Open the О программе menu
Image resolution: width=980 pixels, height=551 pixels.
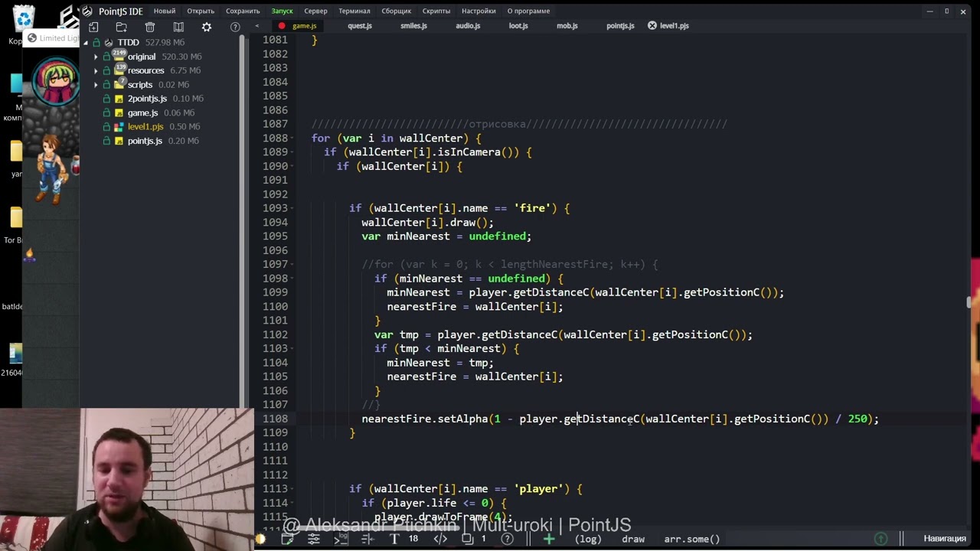pos(528,11)
